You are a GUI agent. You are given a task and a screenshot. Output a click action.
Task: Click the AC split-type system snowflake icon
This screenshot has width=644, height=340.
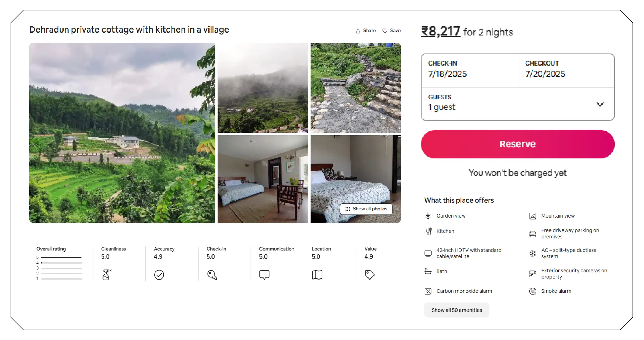(x=533, y=253)
